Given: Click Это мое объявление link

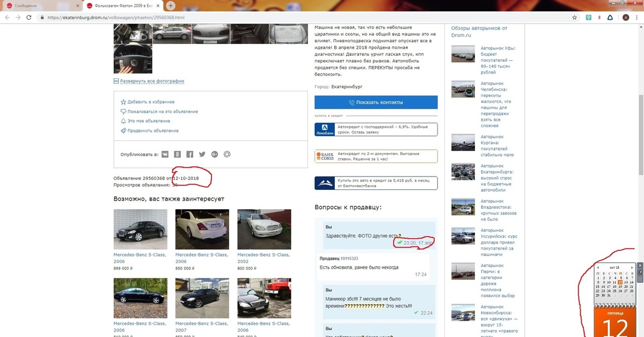Looking at the screenshot, I should [x=149, y=121].
